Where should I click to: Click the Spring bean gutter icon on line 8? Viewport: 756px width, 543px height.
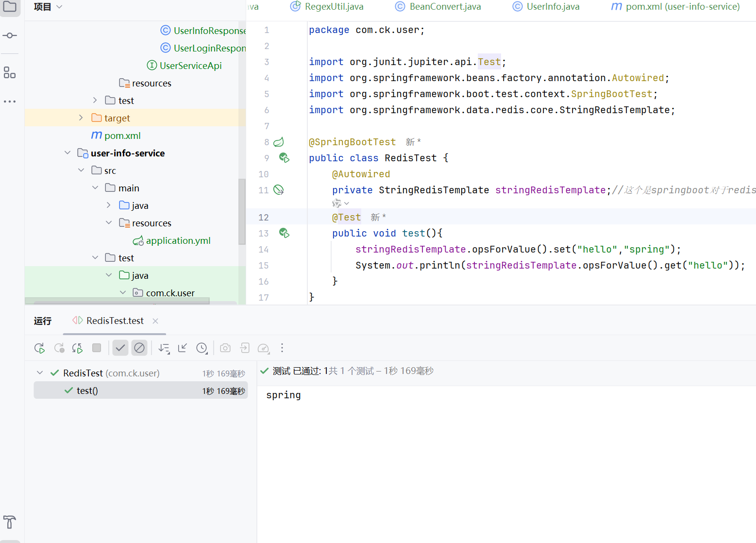(279, 142)
